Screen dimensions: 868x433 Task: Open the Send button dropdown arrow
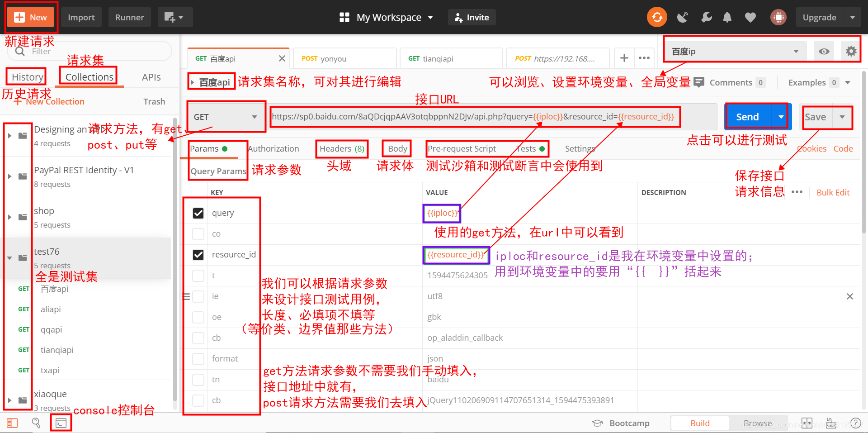(x=781, y=117)
